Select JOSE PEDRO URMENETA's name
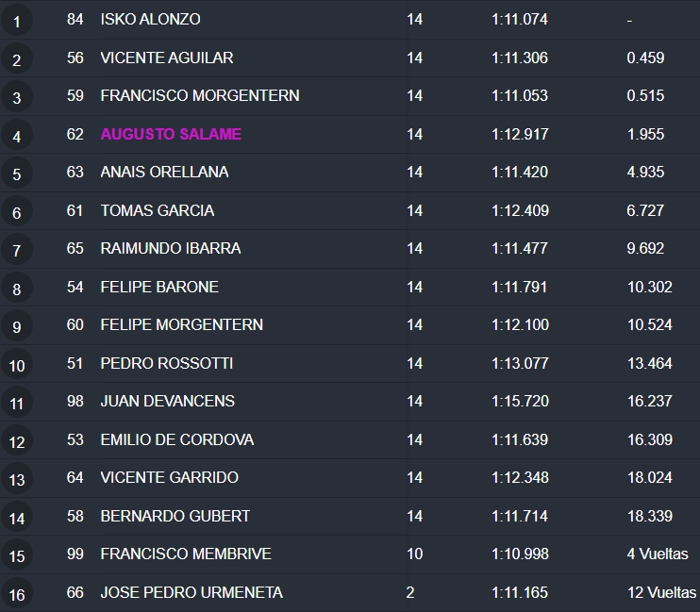This screenshot has width=700, height=612. (192, 592)
